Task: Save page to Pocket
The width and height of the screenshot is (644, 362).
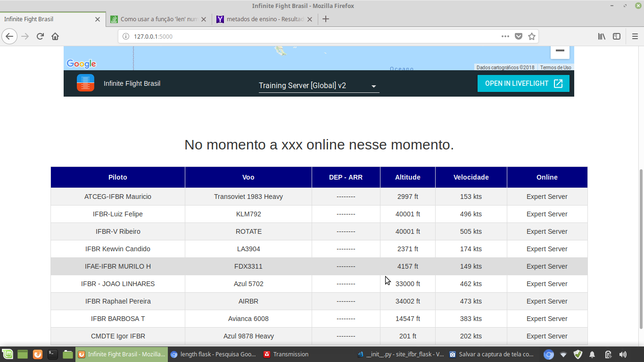Action: 518,36
